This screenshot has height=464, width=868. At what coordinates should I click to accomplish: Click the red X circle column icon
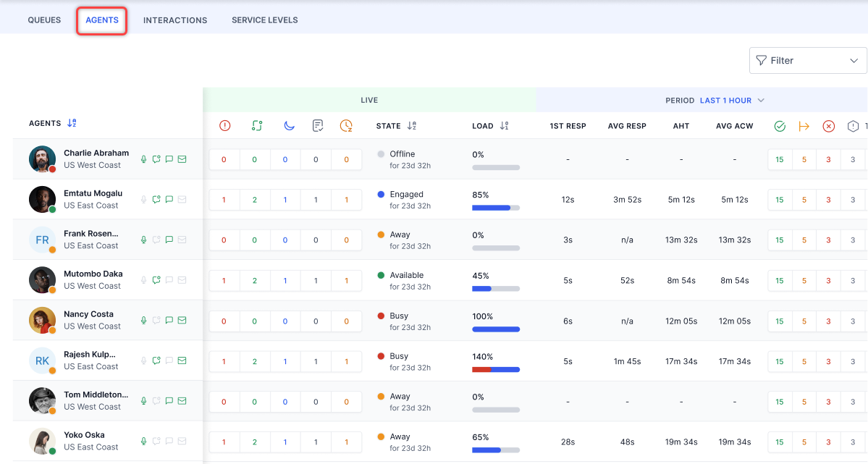pyautogui.click(x=829, y=126)
